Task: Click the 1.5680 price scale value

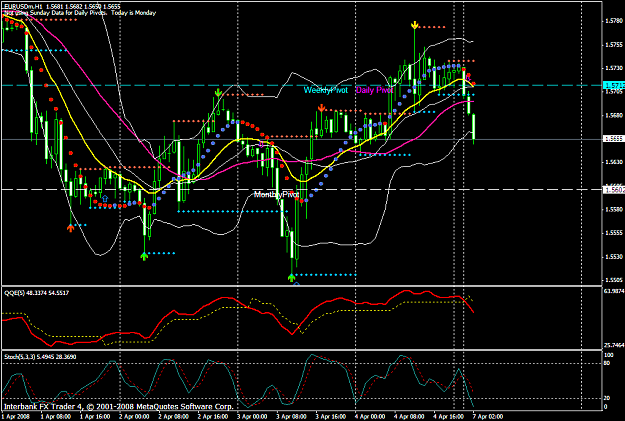Action: 614,115
